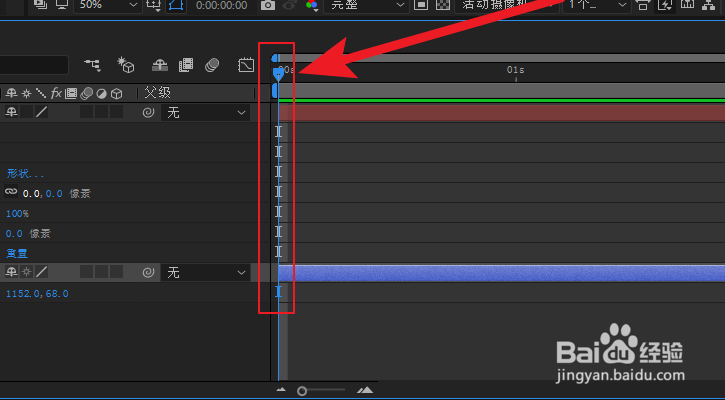Click the pick whip on second layer

pos(148,273)
